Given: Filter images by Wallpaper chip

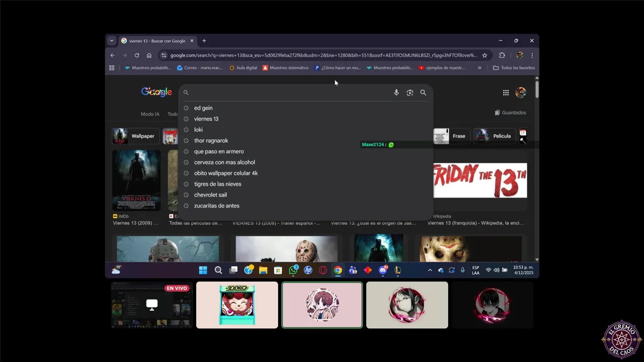Looking at the screenshot, I should tap(136, 136).
